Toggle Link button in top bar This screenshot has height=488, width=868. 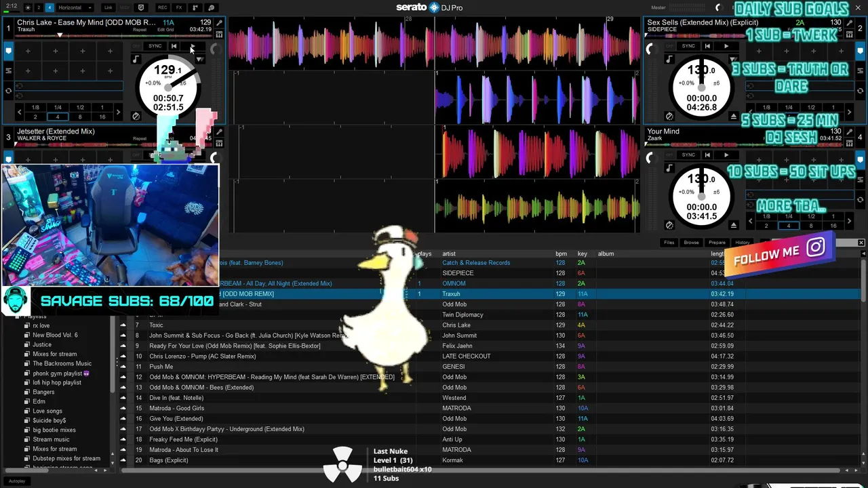click(108, 7)
